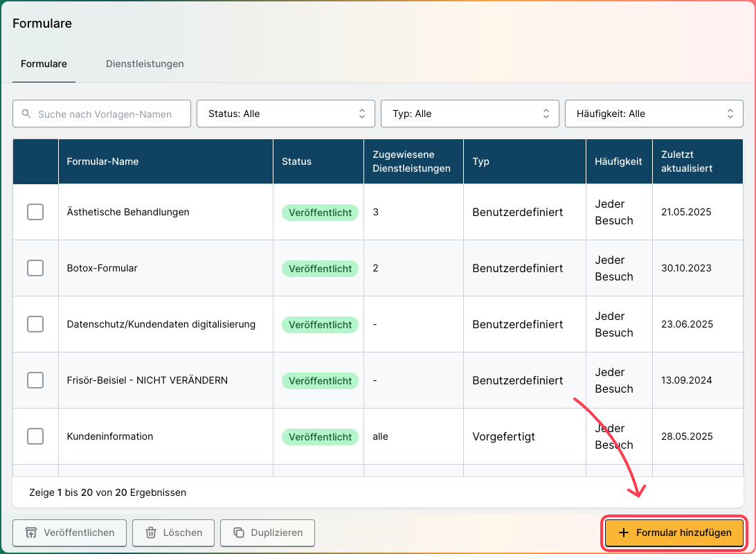
Task: Open the Status: Alle dropdown
Action: [286, 114]
